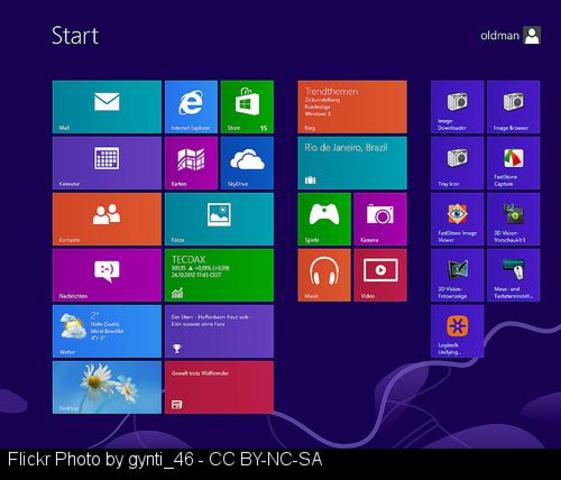Open the Bing Trendthemen tile
561x480 pixels.
click(352, 107)
